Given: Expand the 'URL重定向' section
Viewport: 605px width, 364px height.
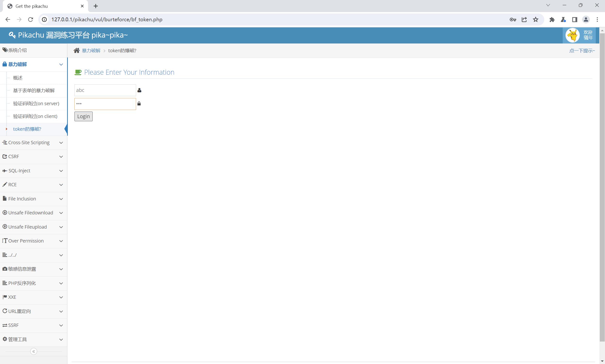Looking at the screenshot, I should pos(34,312).
